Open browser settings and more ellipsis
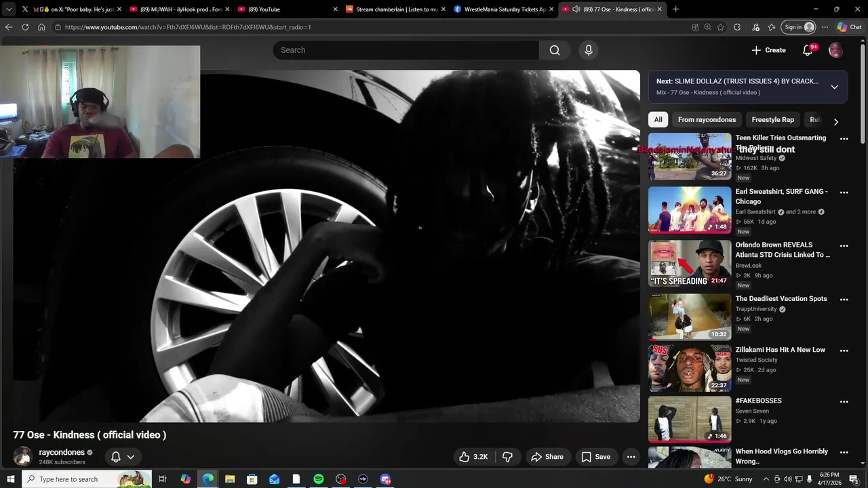The width and height of the screenshot is (868, 488). pos(825,27)
